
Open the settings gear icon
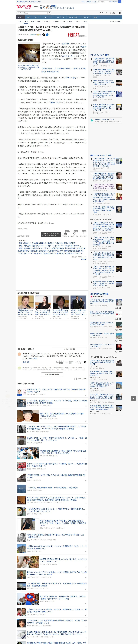(x=120, y=13)
